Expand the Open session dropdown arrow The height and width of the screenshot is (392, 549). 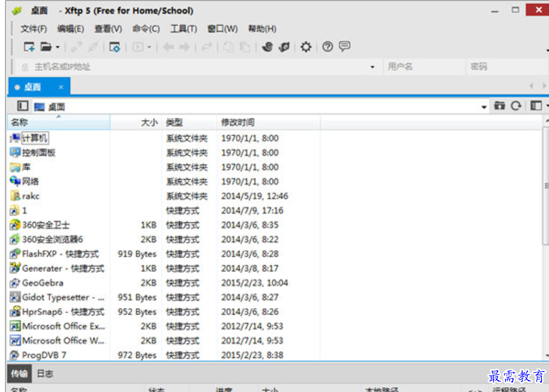58,47
